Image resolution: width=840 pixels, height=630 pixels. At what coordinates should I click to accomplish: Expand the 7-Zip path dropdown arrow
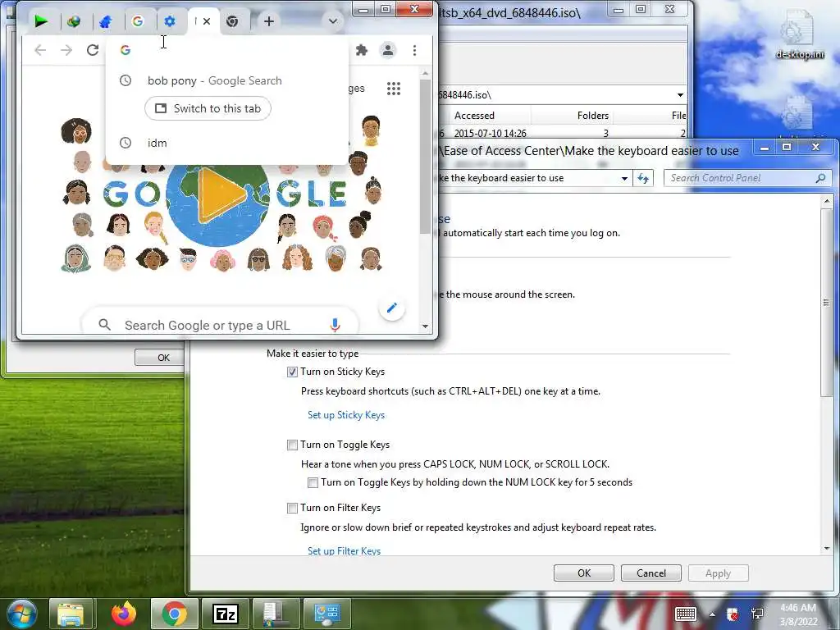coord(680,95)
